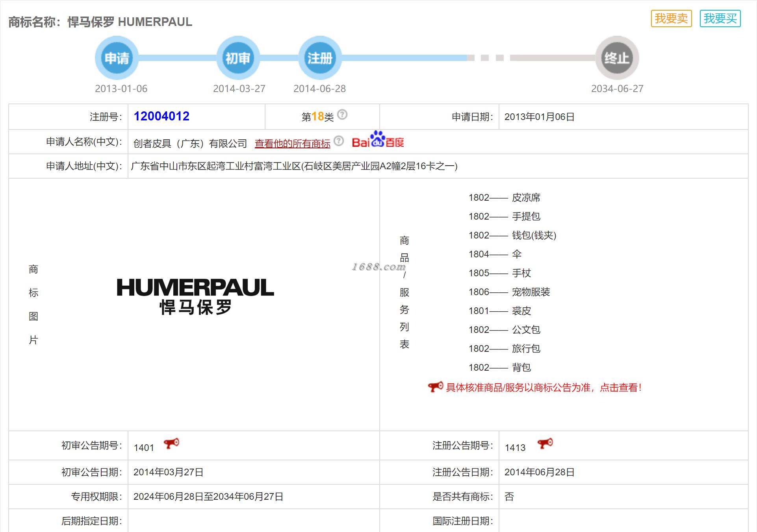The width and height of the screenshot is (757, 532).
Task: Click the 1805—— 手杖 item
Action: pos(500,273)
